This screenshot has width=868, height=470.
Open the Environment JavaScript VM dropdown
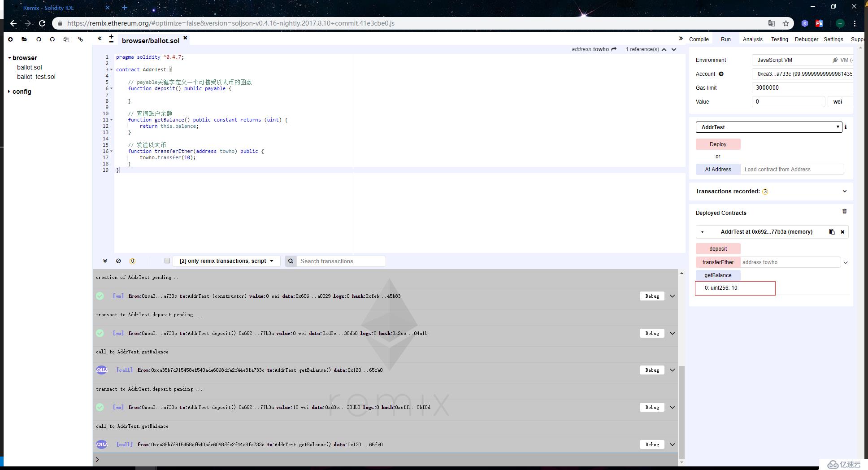803,60
